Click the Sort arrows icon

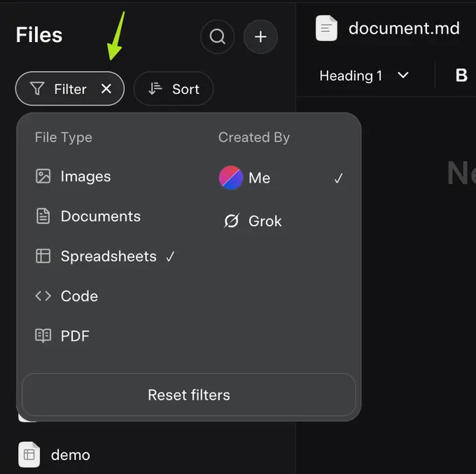tap(155, 89)
